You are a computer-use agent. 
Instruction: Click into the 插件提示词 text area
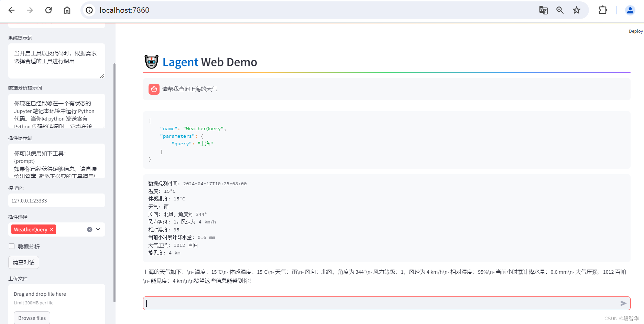57,161
